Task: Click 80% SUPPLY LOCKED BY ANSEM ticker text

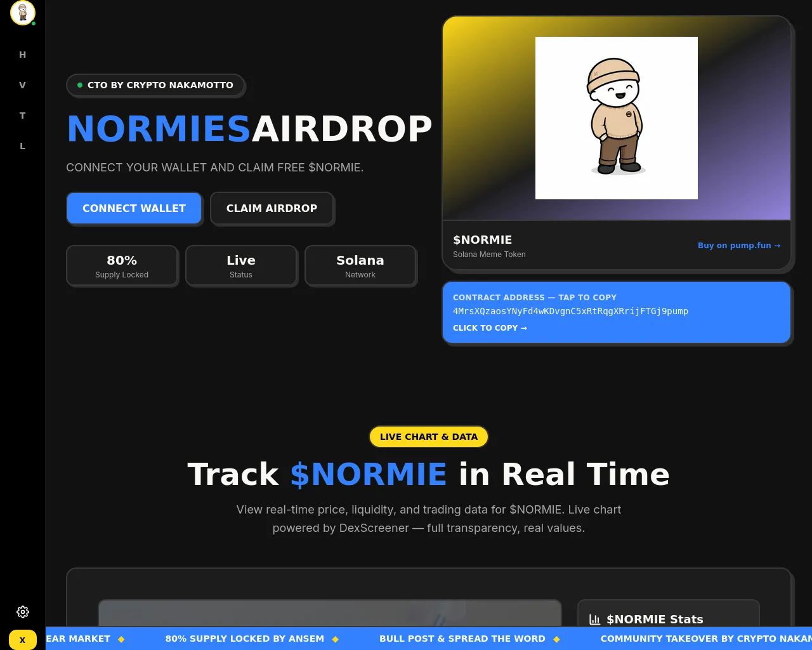Action: pos(245,639)
